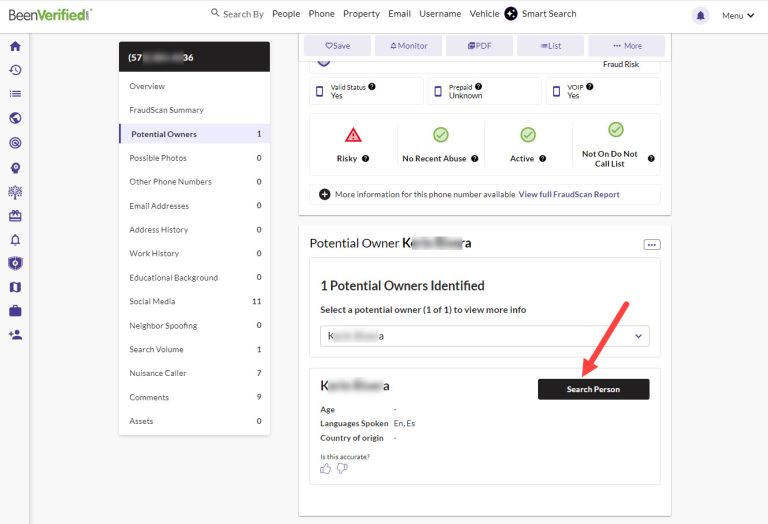Click the plus icon beside More information

(x=324, y=194)
